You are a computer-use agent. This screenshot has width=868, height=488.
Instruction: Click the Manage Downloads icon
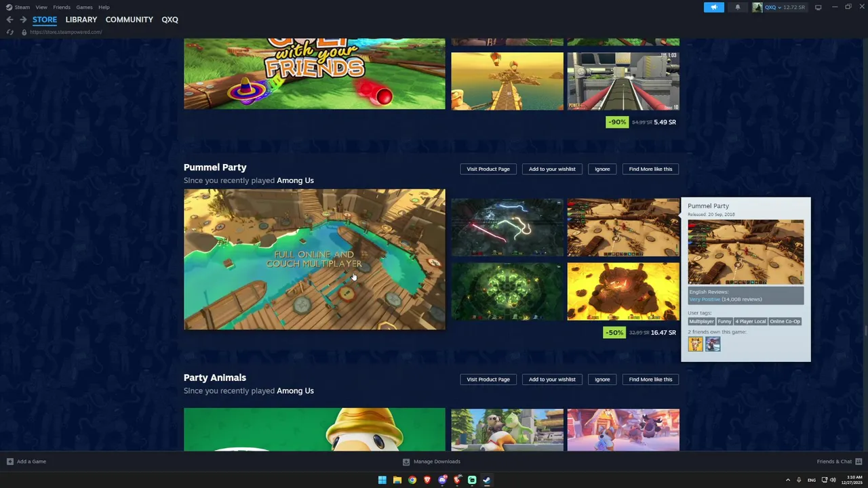click(x=406, y=462)
